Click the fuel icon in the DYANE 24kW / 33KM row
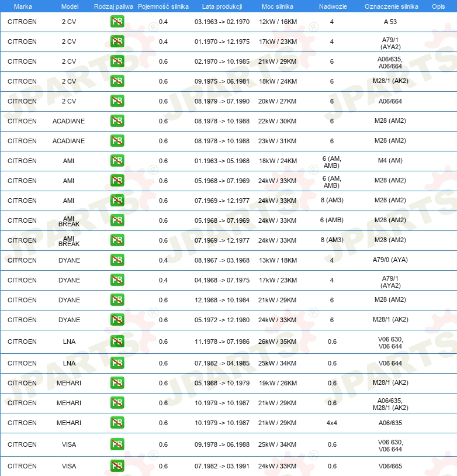This screenshot has height=476, width=457. pyautogui.click(x=117, y=320)
